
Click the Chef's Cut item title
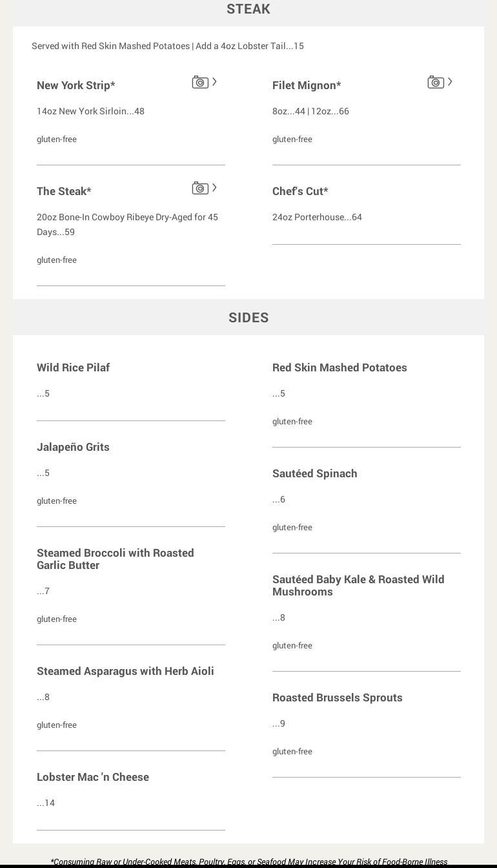[300, 191]
